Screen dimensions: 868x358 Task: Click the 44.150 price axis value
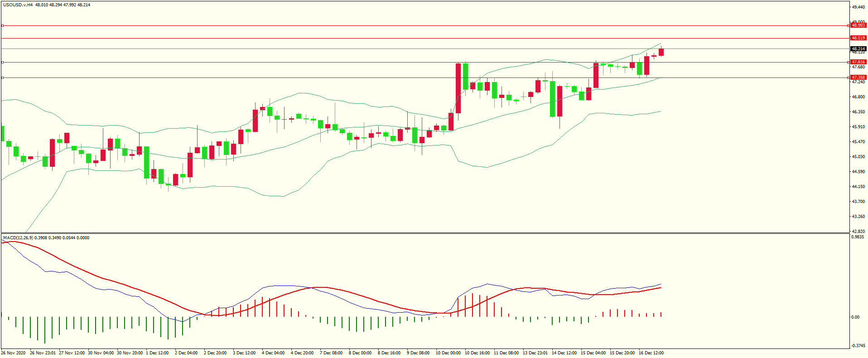point(858,187)
